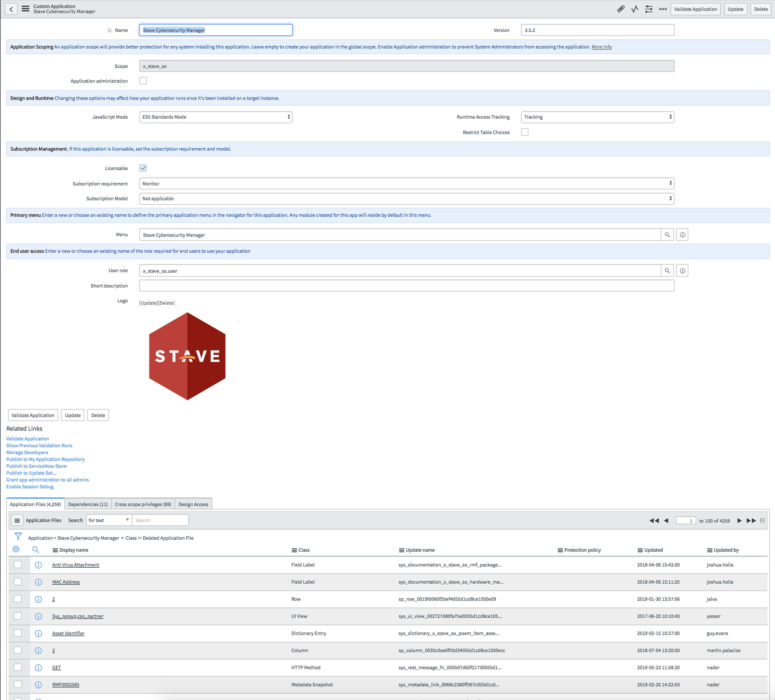Go to previous page of Application Files
The image size is (775, 700).
click(666, 521)
